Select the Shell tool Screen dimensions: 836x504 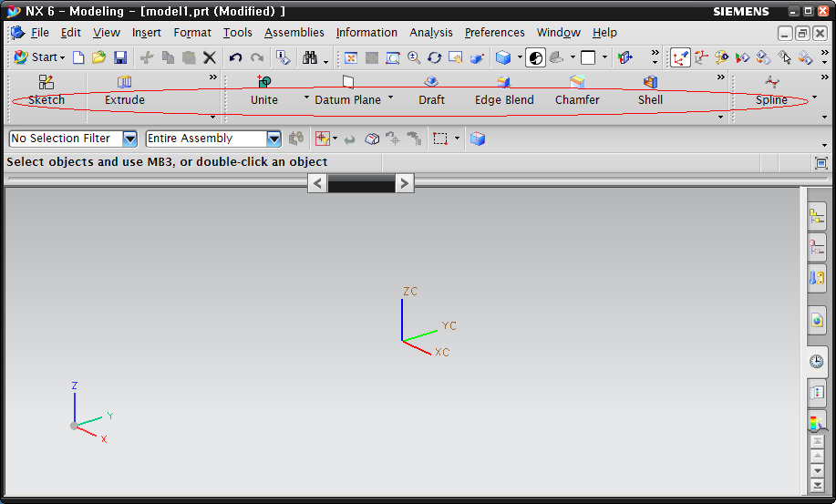tap(650, 81)
